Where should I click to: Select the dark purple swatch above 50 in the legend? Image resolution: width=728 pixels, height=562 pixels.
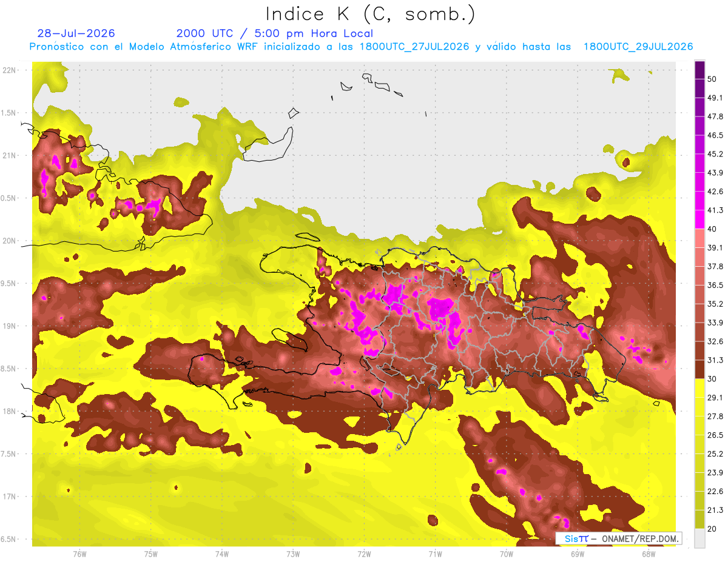tap(700, 70)
